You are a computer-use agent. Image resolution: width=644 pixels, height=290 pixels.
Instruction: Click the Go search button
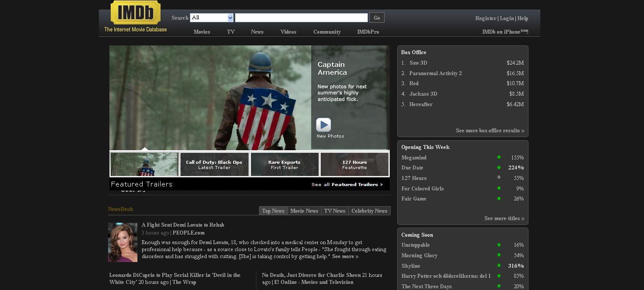[x=377, y=17]
